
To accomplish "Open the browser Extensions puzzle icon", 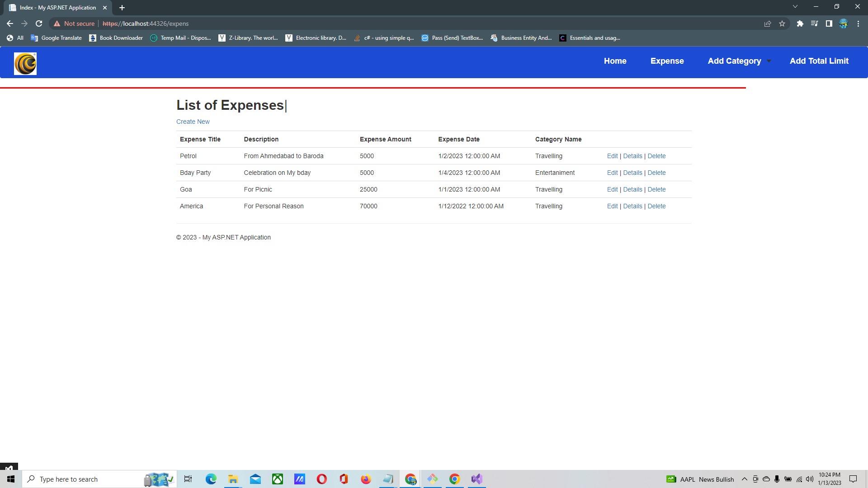I will pos(800,23).
